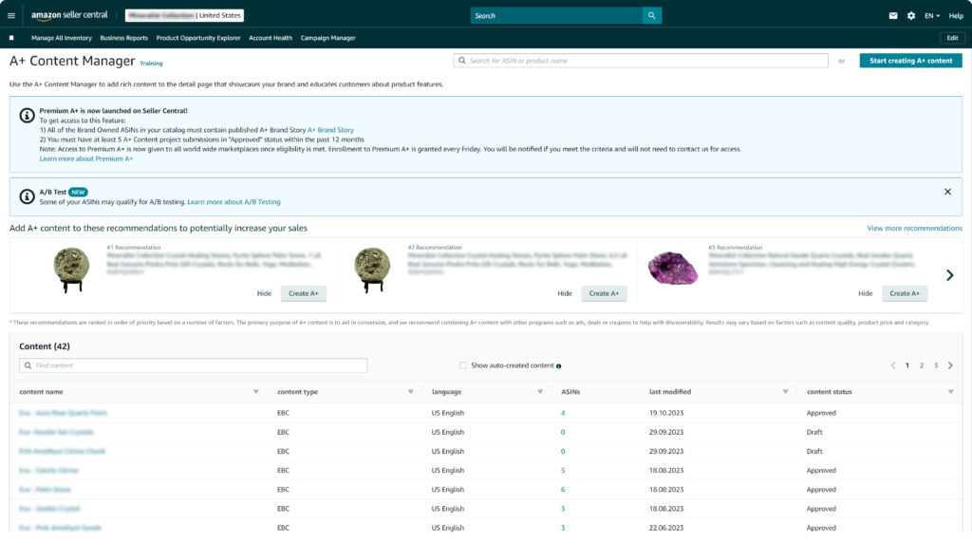Open Business Reports menu
Viewport: 972px width, 560px height.
[x=124, y=38]
